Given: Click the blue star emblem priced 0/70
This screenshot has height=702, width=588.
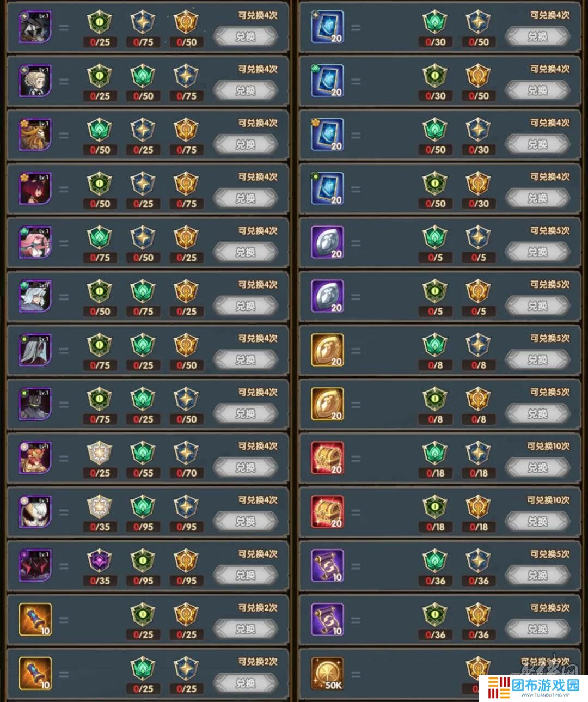Looking at the screenshot, I should [x=187, y=453].
